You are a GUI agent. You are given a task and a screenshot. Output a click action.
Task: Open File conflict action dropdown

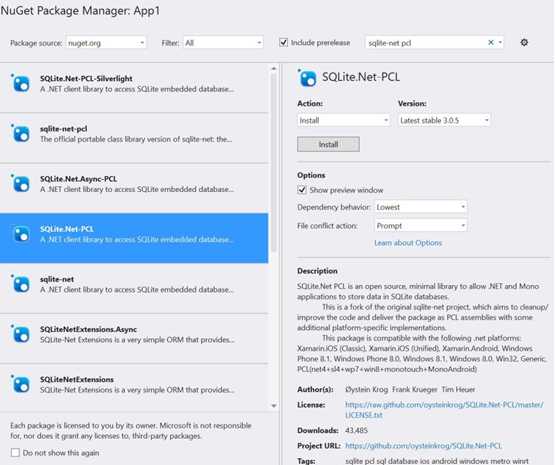coord(421,225)
